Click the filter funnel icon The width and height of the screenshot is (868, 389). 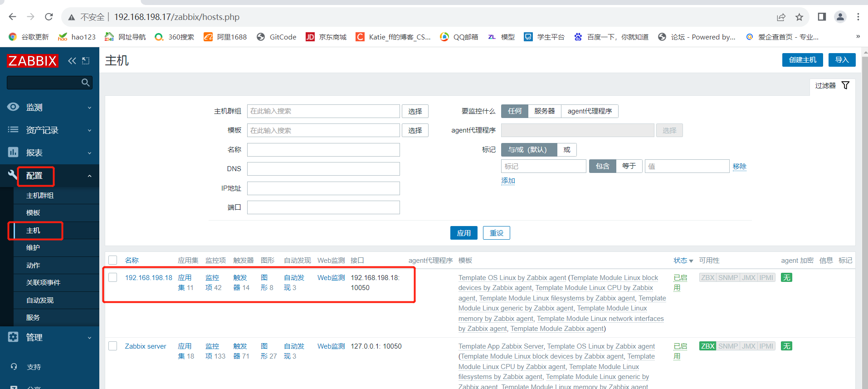(x=845, y=85)
